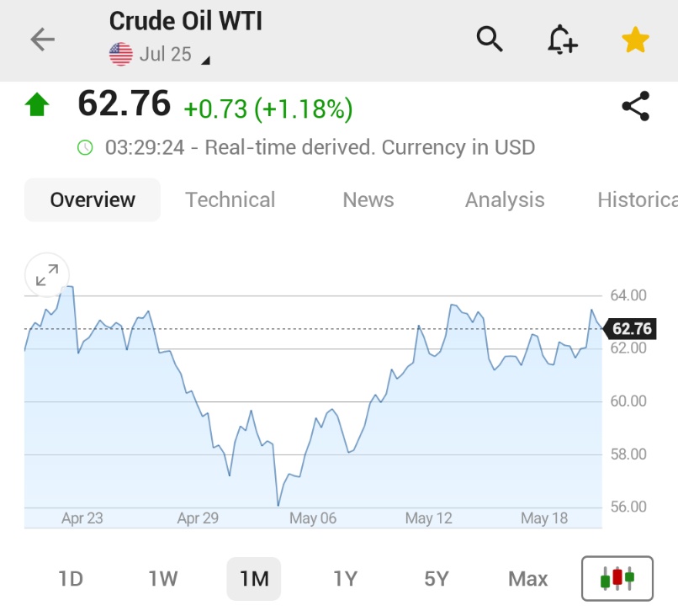Image resolution: width=678 pixels, height=616 pixels.
Task: Go back using the arrow icon
Action: coord(42,40)
